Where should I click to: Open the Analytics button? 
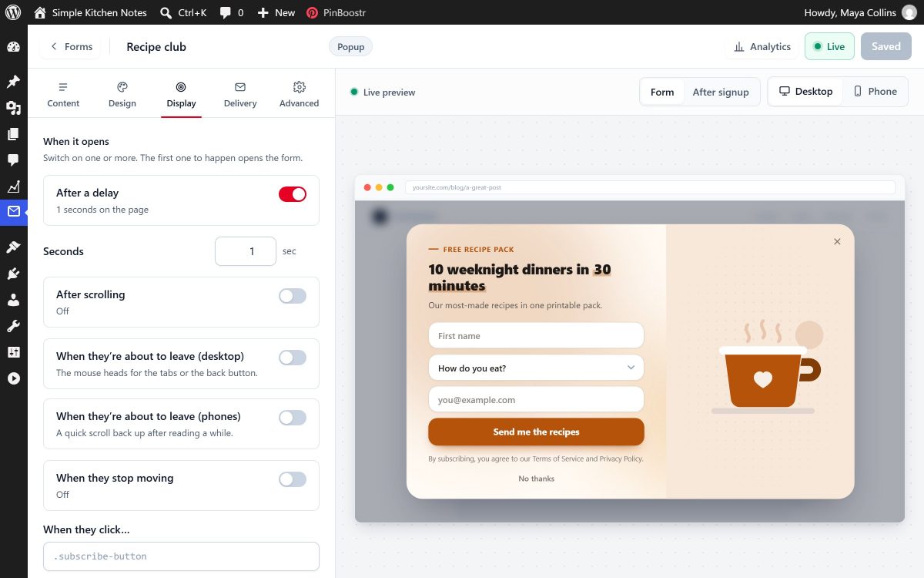(762, 46)
